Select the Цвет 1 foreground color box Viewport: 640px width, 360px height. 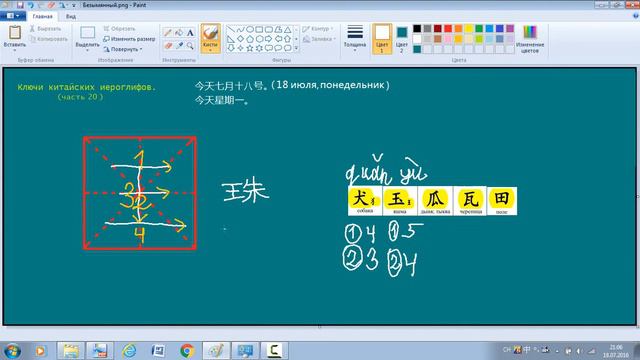click(382, 39)
